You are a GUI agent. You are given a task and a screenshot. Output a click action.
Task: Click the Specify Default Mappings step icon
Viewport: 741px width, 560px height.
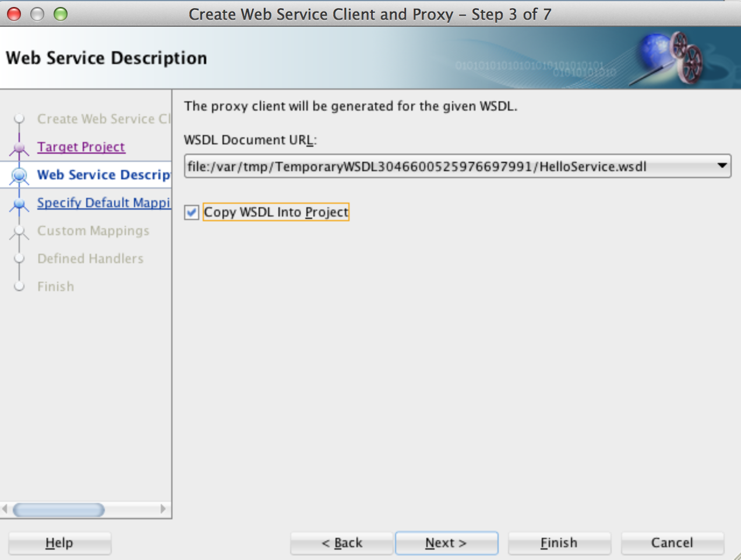point(19,203)
